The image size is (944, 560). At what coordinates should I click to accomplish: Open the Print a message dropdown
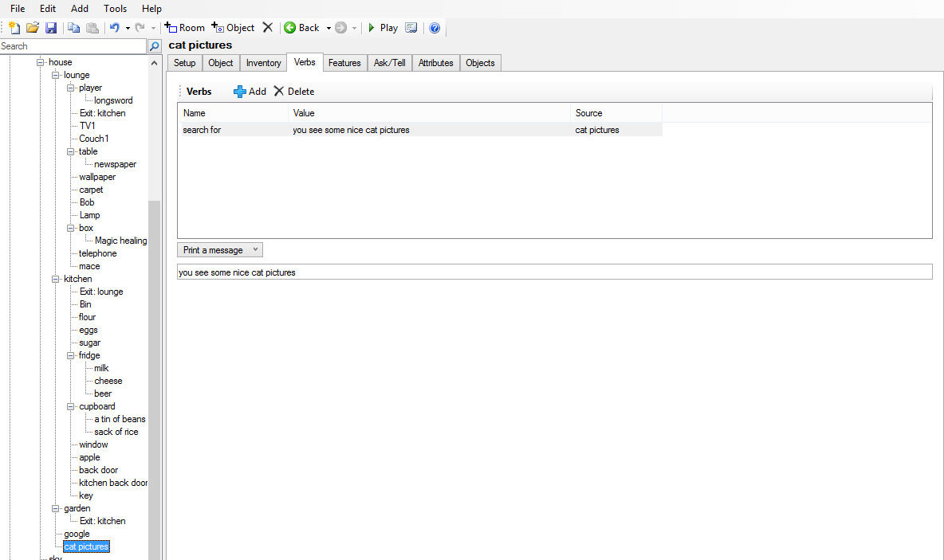[x=220, y=250]
